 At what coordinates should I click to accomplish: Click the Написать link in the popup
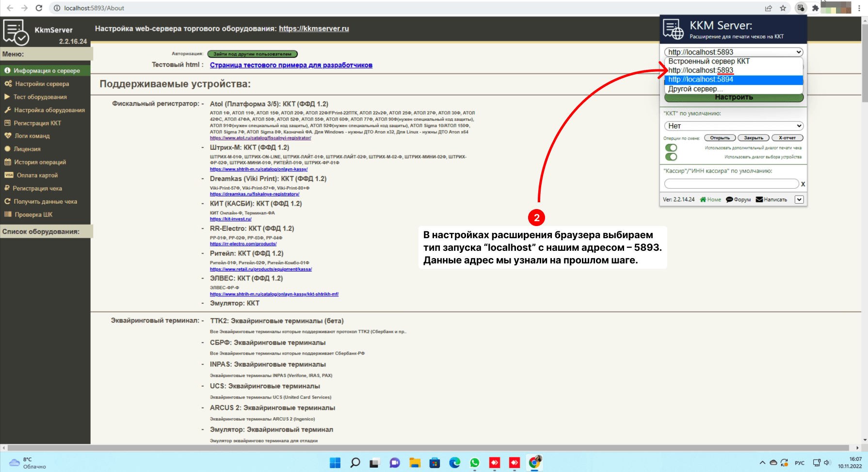pos(771,199)
